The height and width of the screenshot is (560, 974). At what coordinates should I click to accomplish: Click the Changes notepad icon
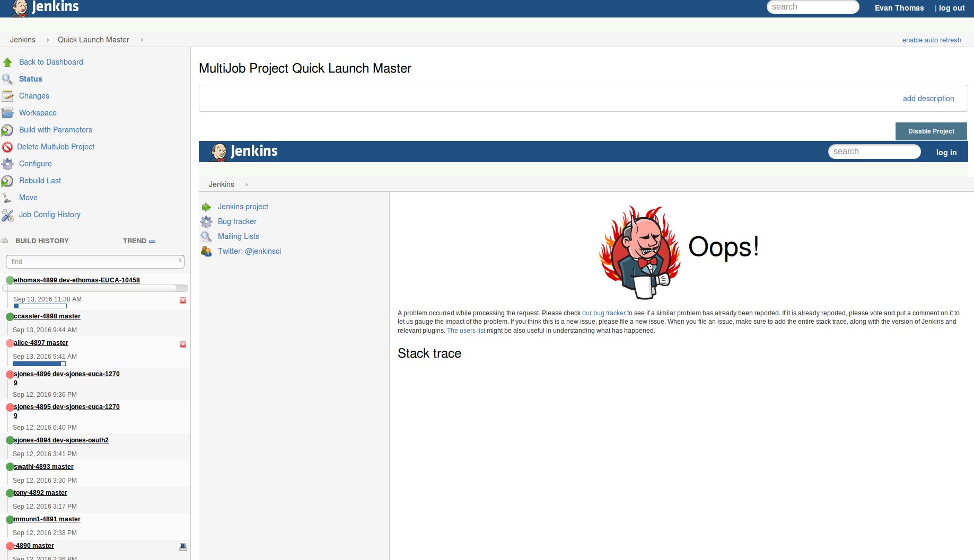point(7,96)
